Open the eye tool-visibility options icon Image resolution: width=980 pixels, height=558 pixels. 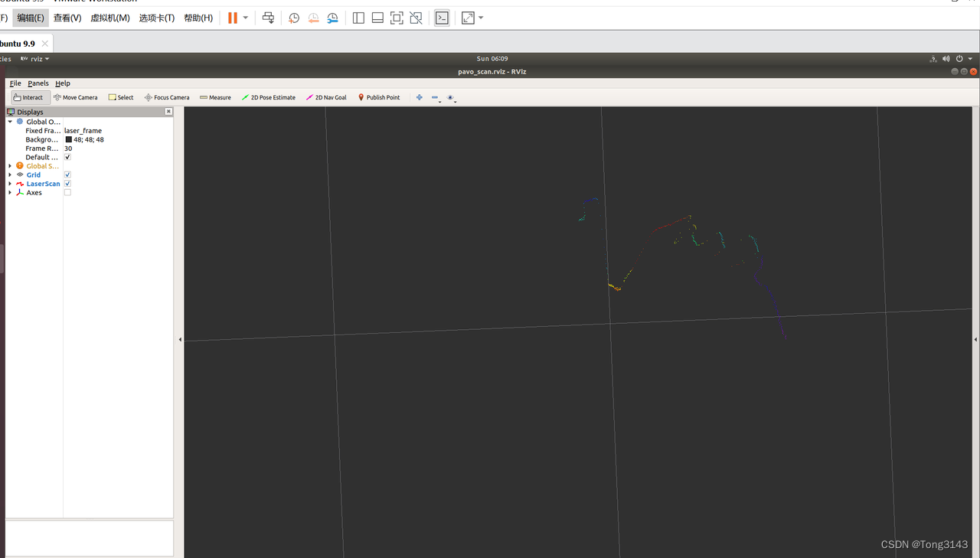pyautogui.click(x=452, y=98)
